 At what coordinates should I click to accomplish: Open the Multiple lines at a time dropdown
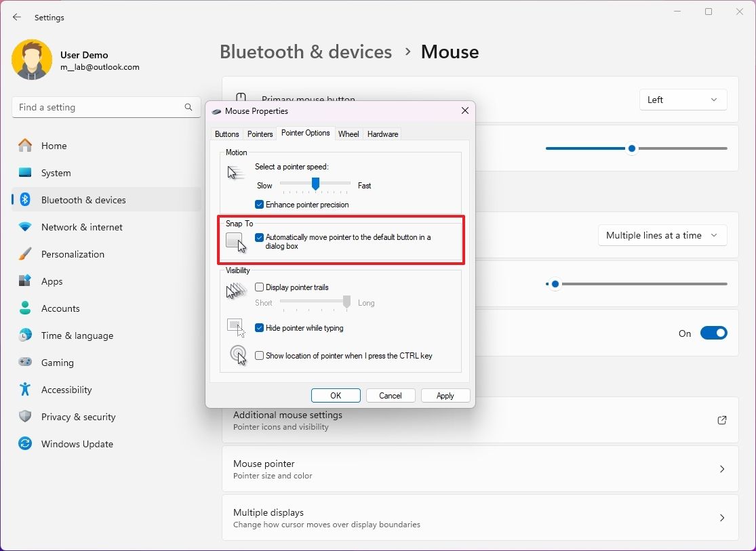click(x=662, y=235)
